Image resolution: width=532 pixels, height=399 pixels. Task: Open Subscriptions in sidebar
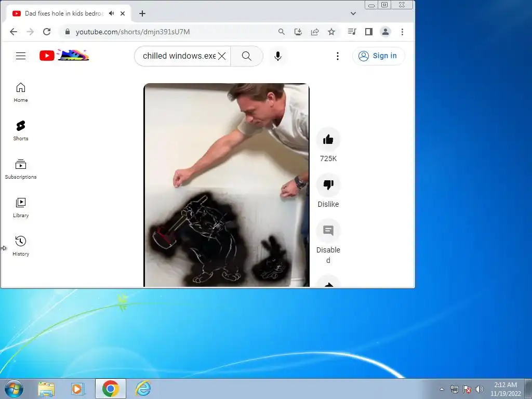click(21, 169)
